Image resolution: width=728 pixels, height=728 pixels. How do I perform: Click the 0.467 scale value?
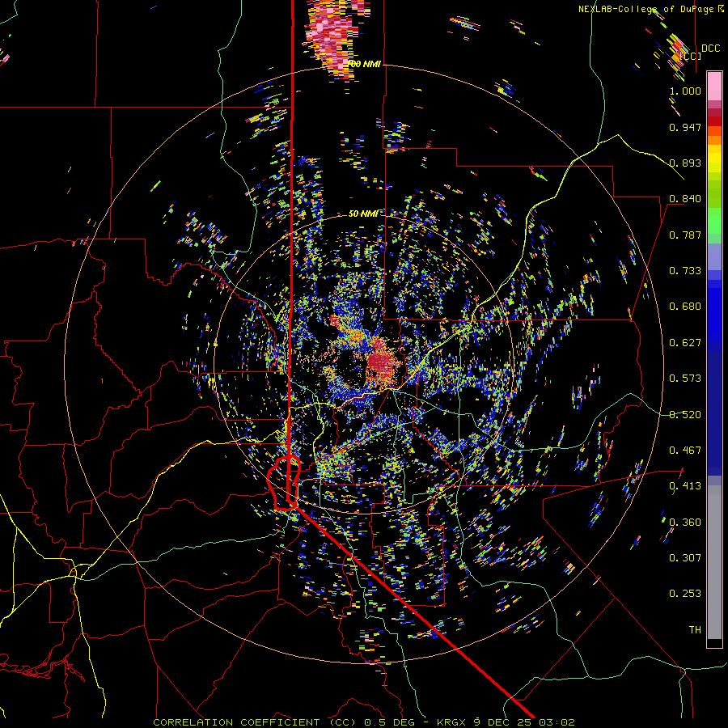(685, 451)
